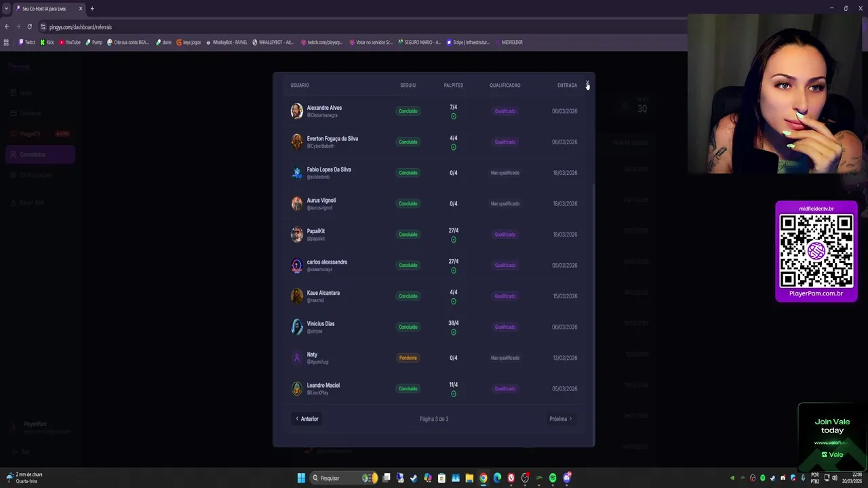
Task: Open Convidados in the sidebar
Action: coord(40,155)
